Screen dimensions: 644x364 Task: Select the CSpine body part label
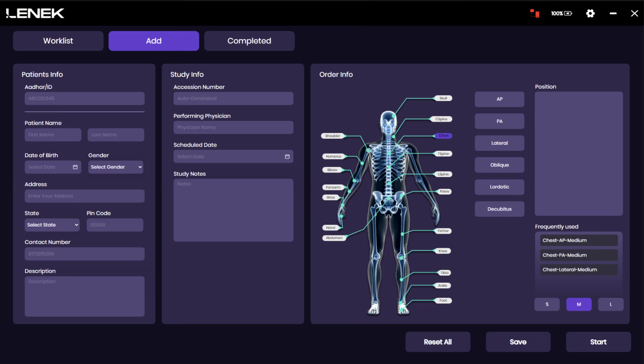click(442, 119)
